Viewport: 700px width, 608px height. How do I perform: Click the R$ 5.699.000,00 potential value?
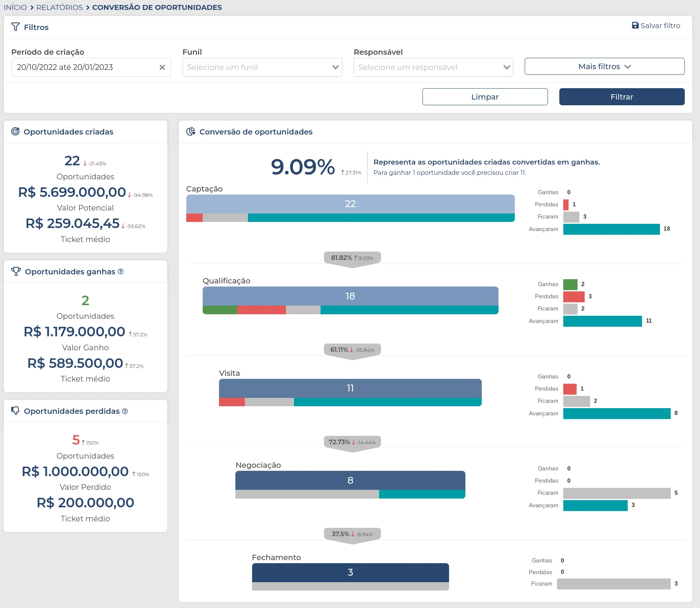pos(72,192)
